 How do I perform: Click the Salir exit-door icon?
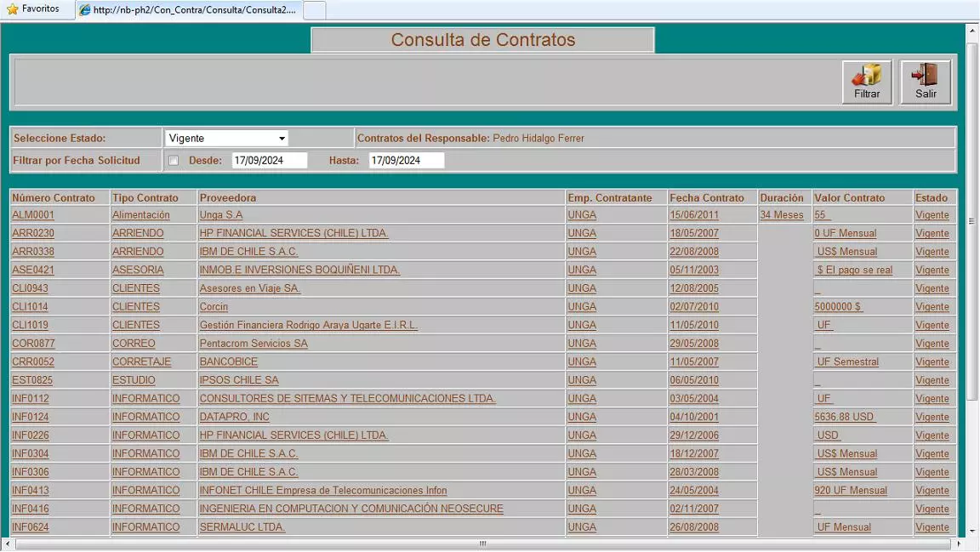pyautogui.click(x=925, y=81)
